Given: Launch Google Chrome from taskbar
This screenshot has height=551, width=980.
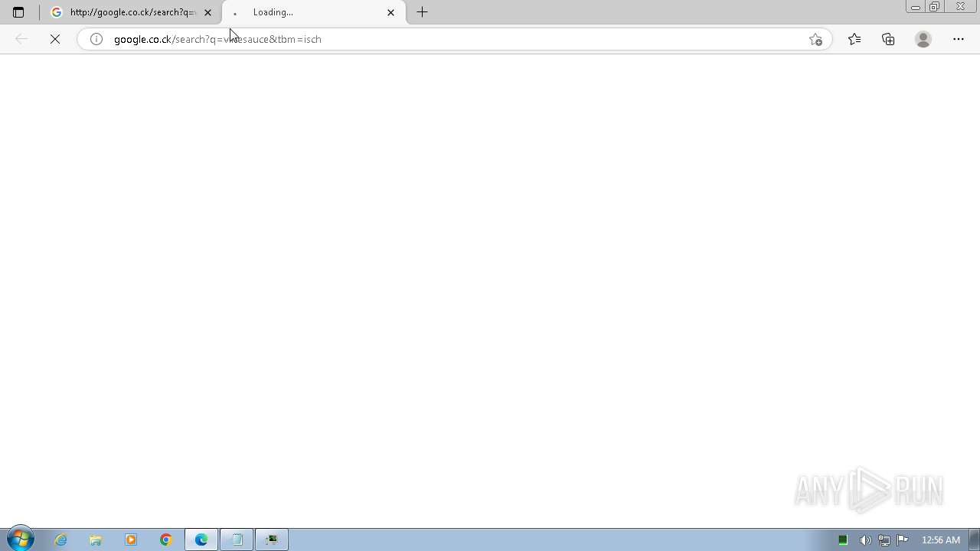Looking at the screenshot, I should (x=166, y=540).
